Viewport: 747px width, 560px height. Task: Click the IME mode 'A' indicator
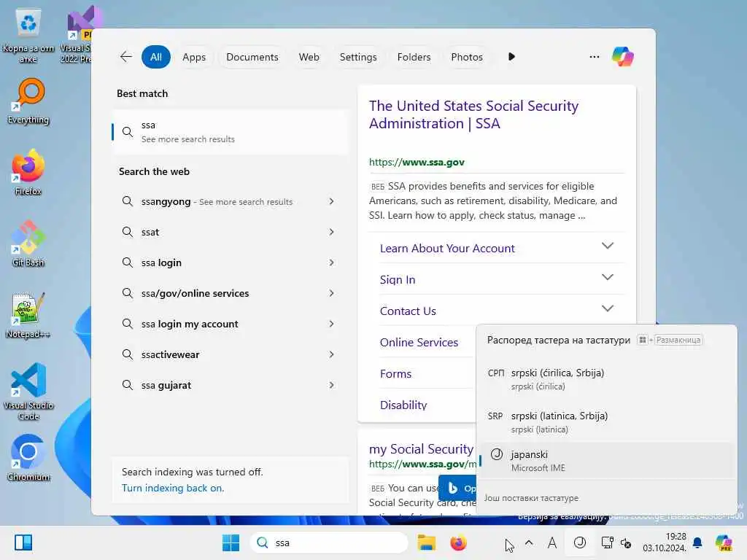[x=552, y=542]
